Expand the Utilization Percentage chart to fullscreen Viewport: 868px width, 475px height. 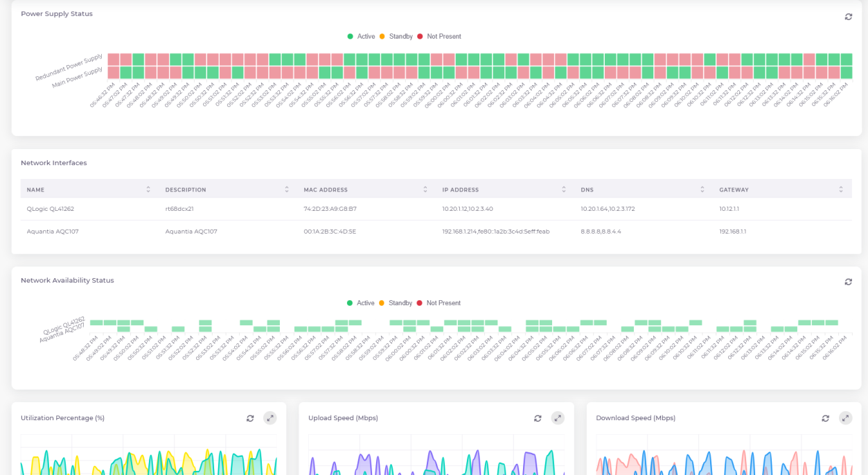coord(270,418)
